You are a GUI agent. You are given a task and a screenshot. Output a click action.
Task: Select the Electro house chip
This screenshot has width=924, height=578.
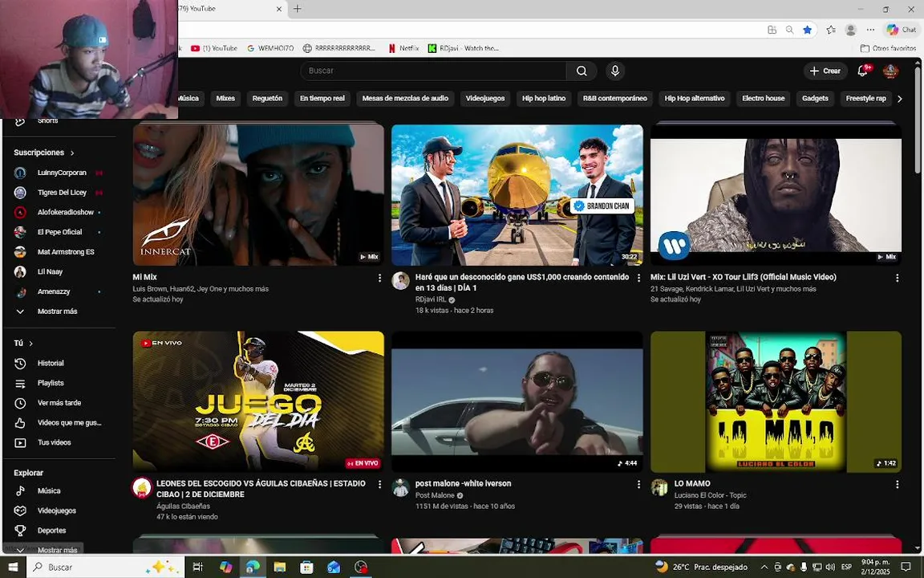(x=764, y=99)
